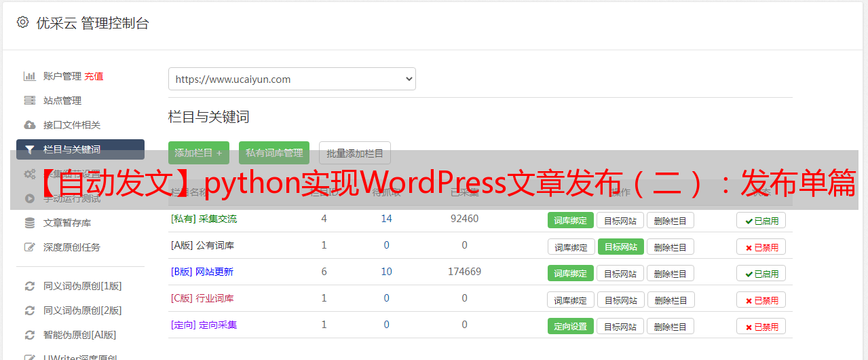Click 目标网站 for 定向采集 row
Screen dimensions: 868x360
620,326
